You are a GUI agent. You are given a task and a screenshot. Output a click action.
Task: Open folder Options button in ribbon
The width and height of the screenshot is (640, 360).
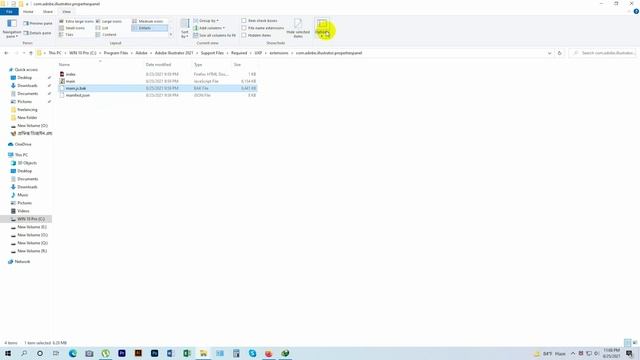(x=322, y=29)
